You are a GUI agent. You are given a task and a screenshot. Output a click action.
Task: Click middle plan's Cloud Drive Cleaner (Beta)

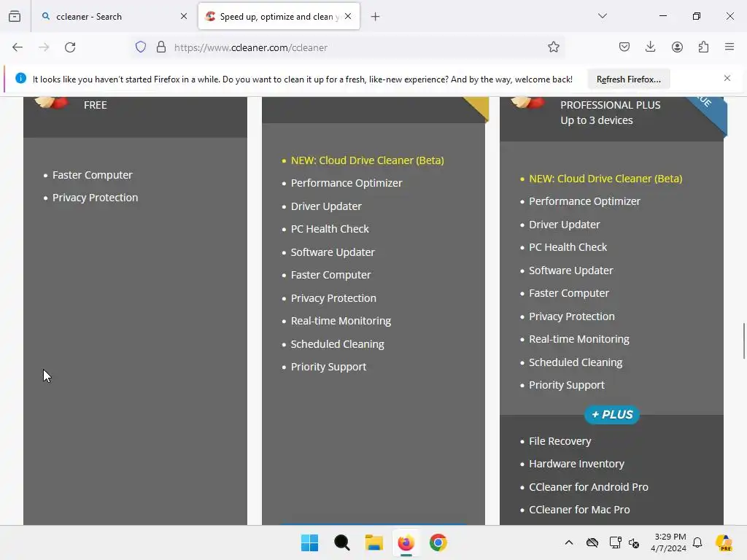tap(368, 160)
